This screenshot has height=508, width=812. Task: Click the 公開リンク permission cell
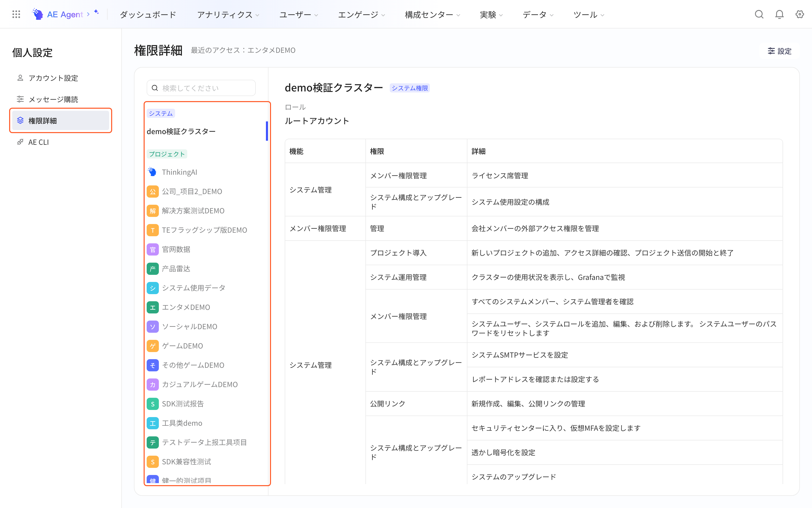[x=416, y=404]
